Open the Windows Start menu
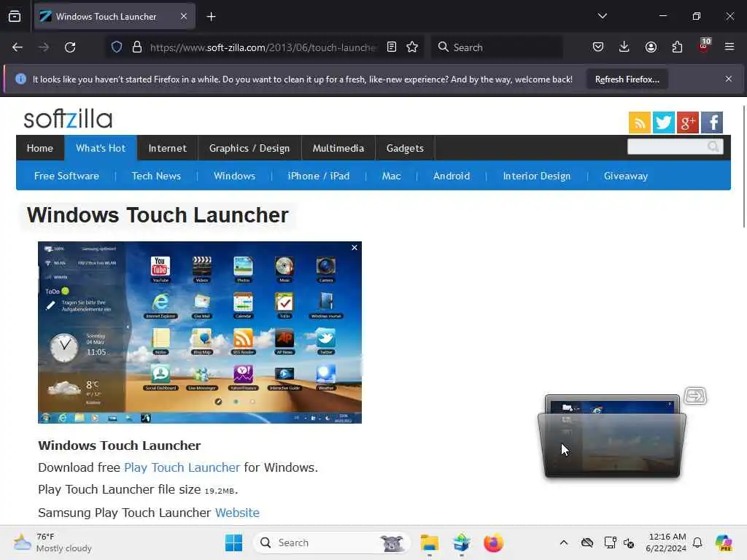Screen dimensions: 747x560 point(233,542)
